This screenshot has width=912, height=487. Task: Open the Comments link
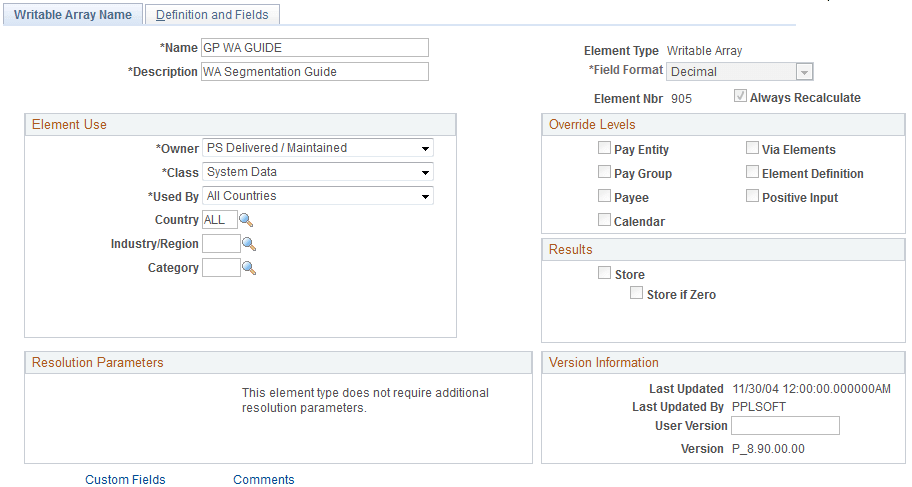coord(264,480)
